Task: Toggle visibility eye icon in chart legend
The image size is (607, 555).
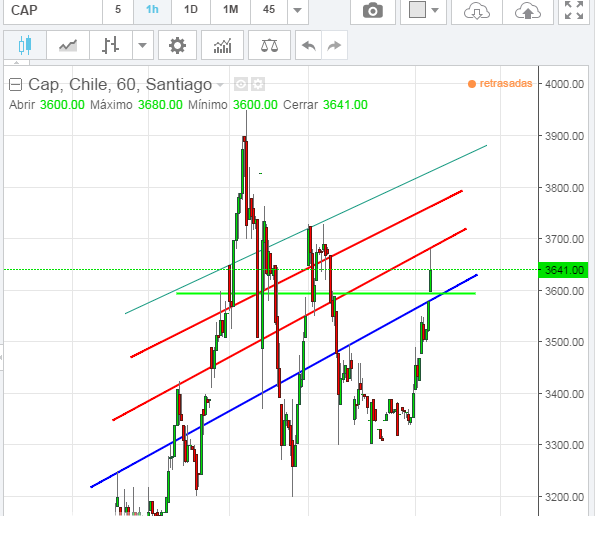Action: [241, 84]
